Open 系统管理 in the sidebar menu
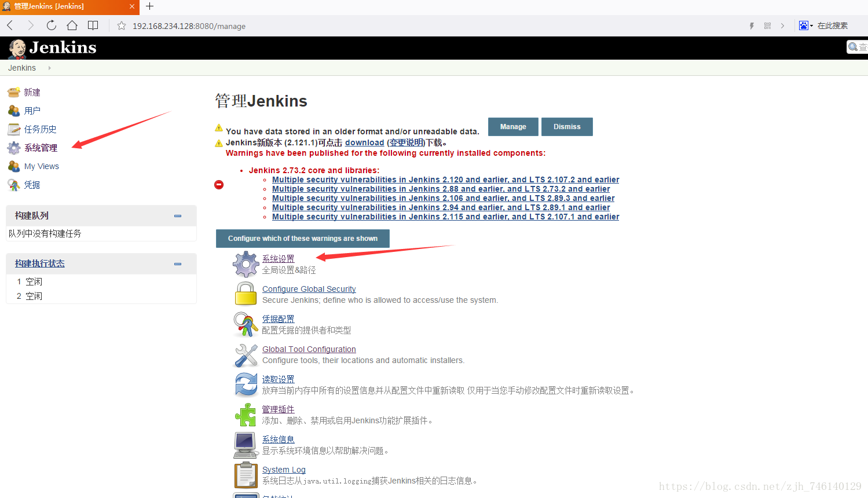The height and width of the screenshot is (498, 868). point(41,148)
